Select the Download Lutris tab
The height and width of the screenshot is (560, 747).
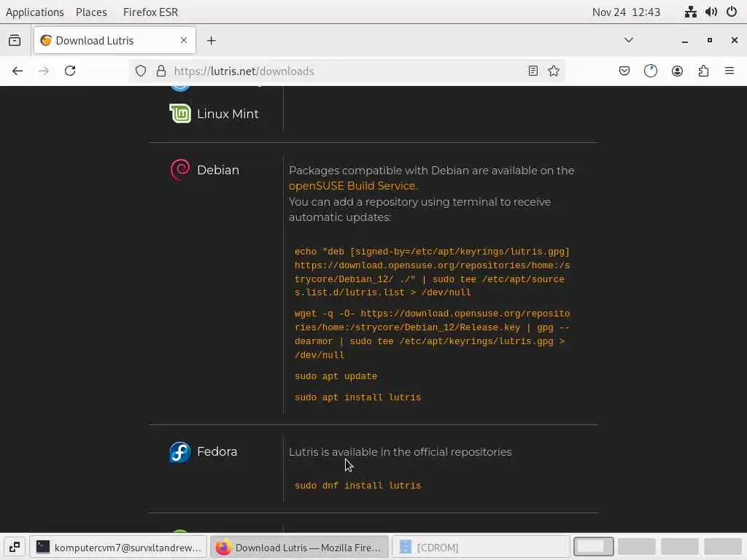pyautogui.click(x=115, y=41)
